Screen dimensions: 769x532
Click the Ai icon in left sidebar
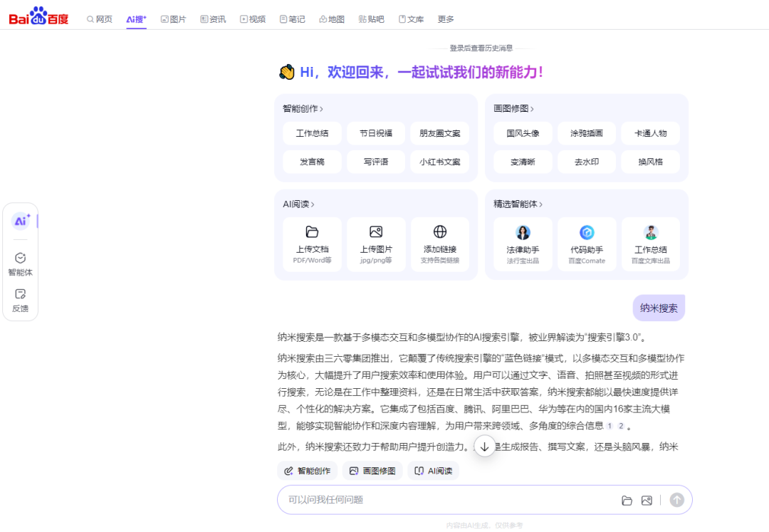click(21, 221)
